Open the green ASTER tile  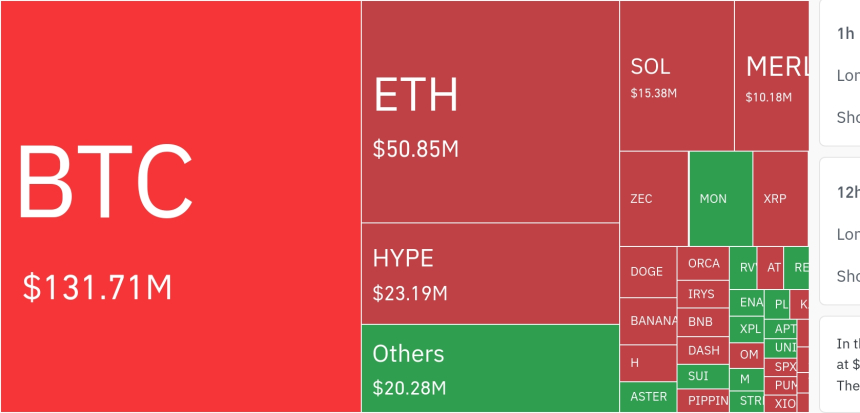click(648, 396)
